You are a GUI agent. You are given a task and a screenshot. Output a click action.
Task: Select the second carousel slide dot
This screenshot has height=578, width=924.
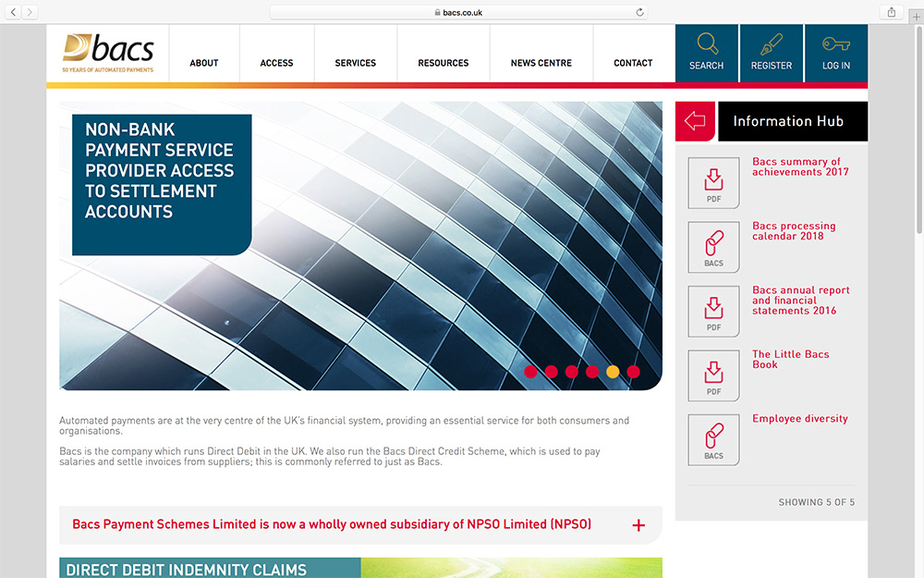coord(551,372)
